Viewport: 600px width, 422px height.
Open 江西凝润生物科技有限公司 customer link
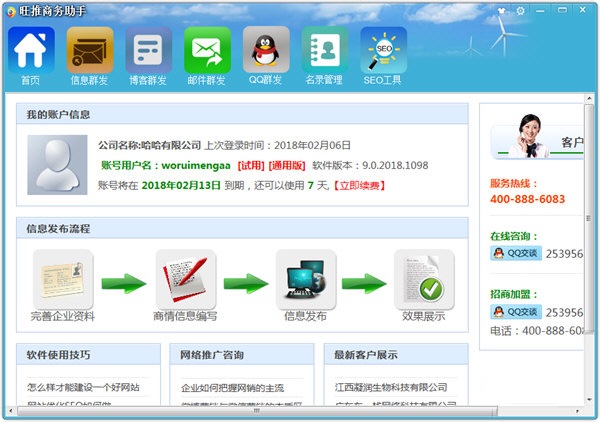click(391, 387)
